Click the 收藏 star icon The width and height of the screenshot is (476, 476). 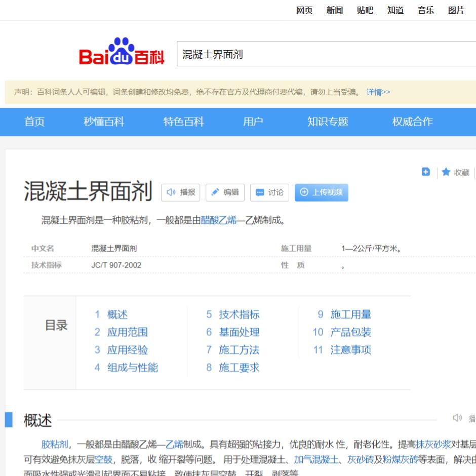(x=446, y=172)
